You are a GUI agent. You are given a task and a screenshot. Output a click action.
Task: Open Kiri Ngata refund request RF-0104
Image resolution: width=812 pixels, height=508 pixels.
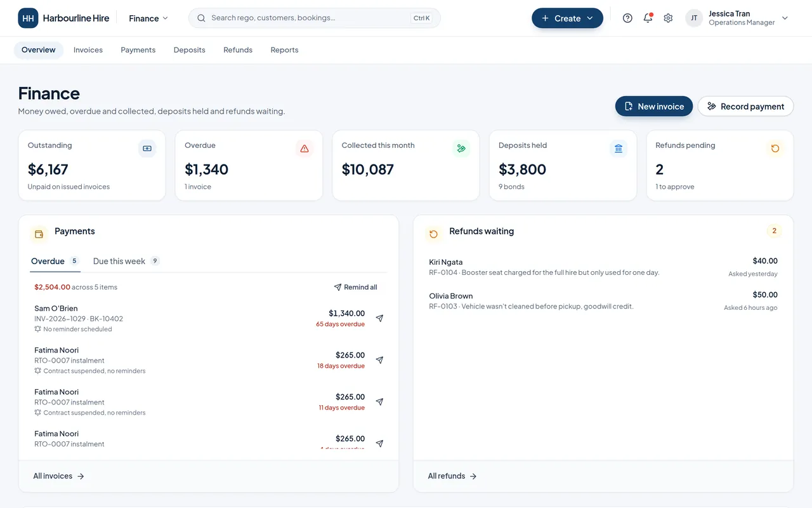tap(603, 267)
